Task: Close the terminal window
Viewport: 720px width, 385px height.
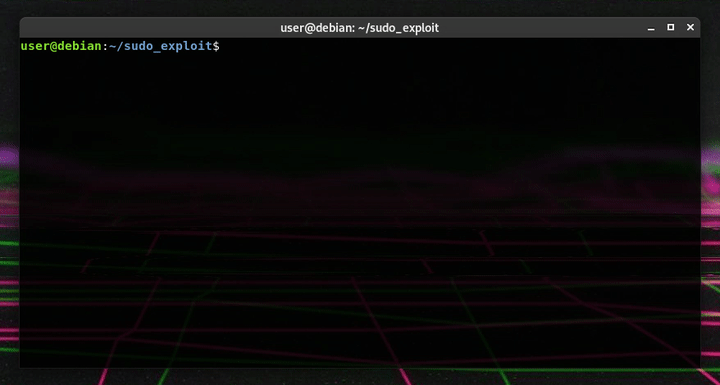Action: click(690, 28)
